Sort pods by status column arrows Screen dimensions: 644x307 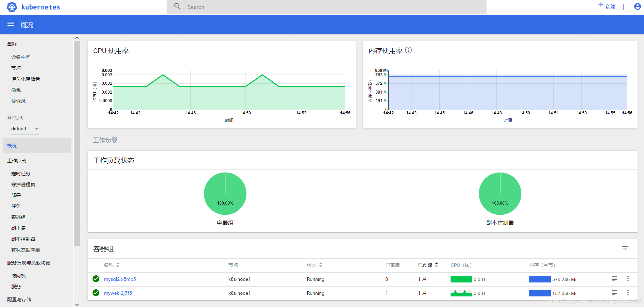[x=321, y=265]
